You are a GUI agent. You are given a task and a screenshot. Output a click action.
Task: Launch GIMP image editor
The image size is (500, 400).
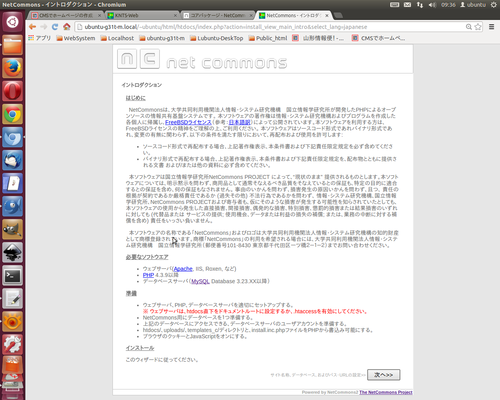12,229
